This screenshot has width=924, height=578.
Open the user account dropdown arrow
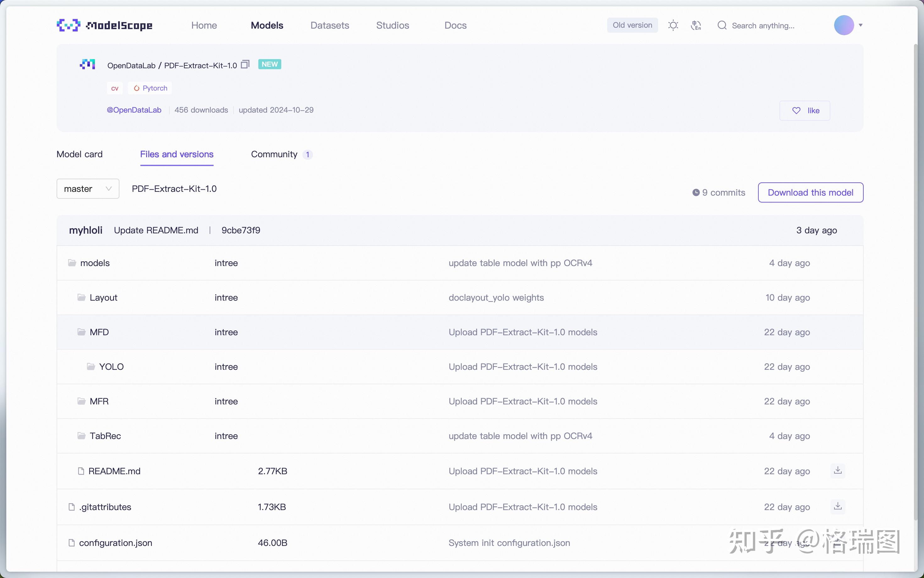[861, 25]
